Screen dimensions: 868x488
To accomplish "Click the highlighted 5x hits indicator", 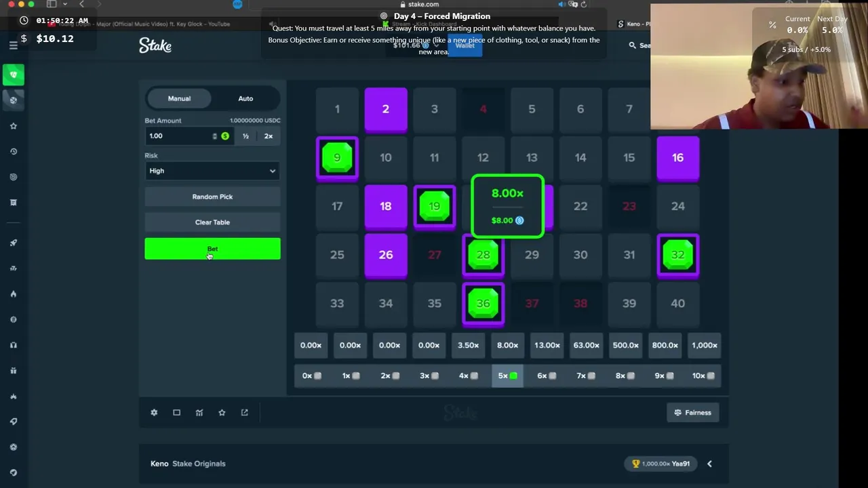I will click(507, 375).
